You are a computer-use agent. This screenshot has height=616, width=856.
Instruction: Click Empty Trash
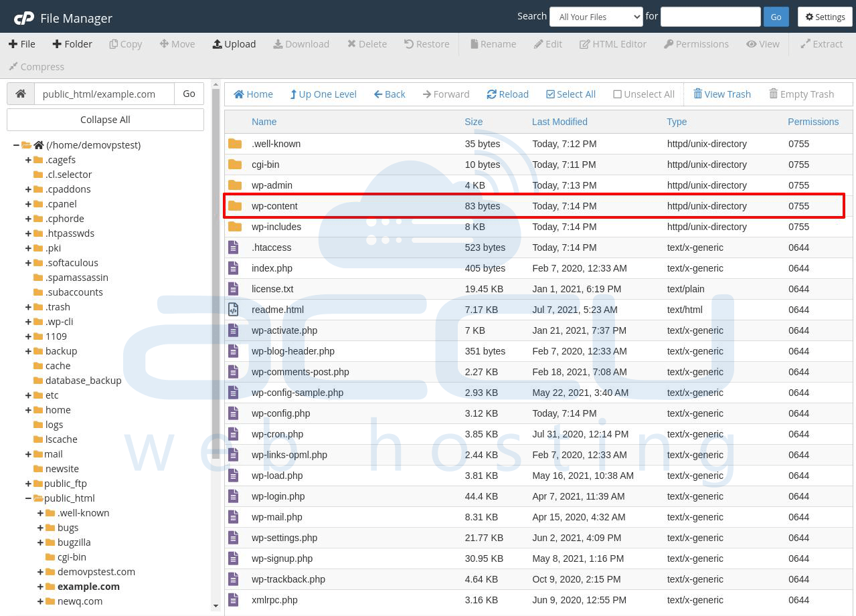(x=802, y=94)
